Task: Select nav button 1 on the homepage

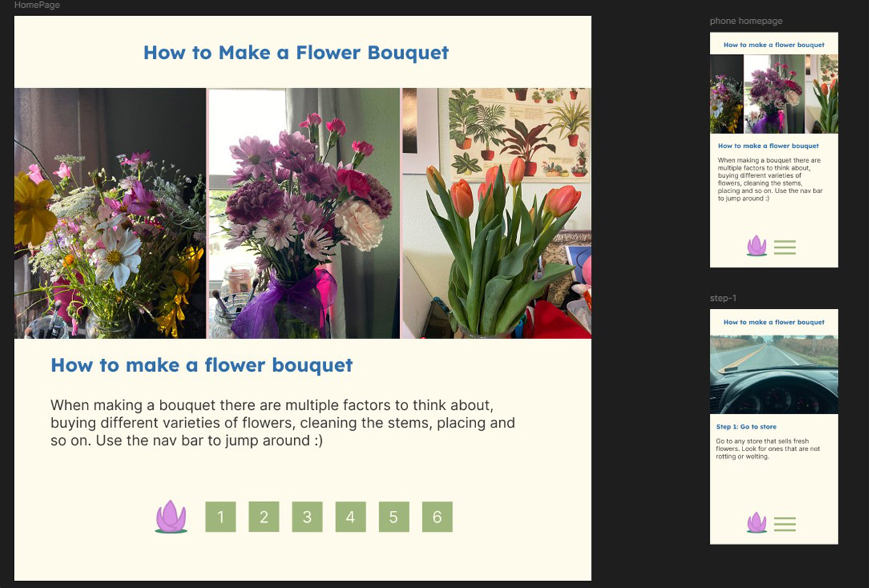Action: [220, 516]
